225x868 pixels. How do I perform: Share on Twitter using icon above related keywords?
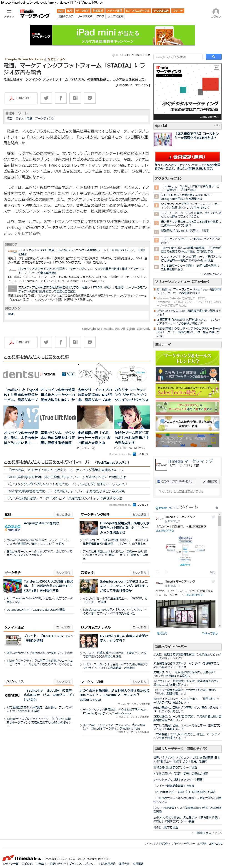46,98
